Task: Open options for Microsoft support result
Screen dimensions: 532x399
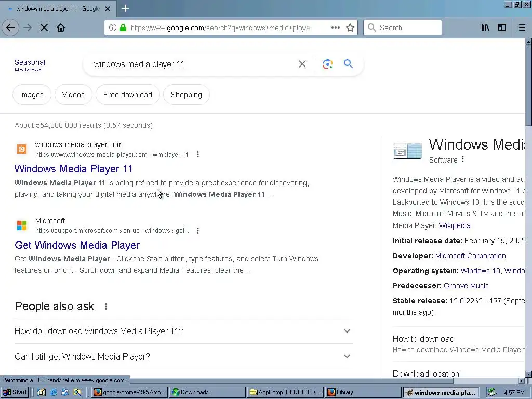Action: click(x=198, y=231)
